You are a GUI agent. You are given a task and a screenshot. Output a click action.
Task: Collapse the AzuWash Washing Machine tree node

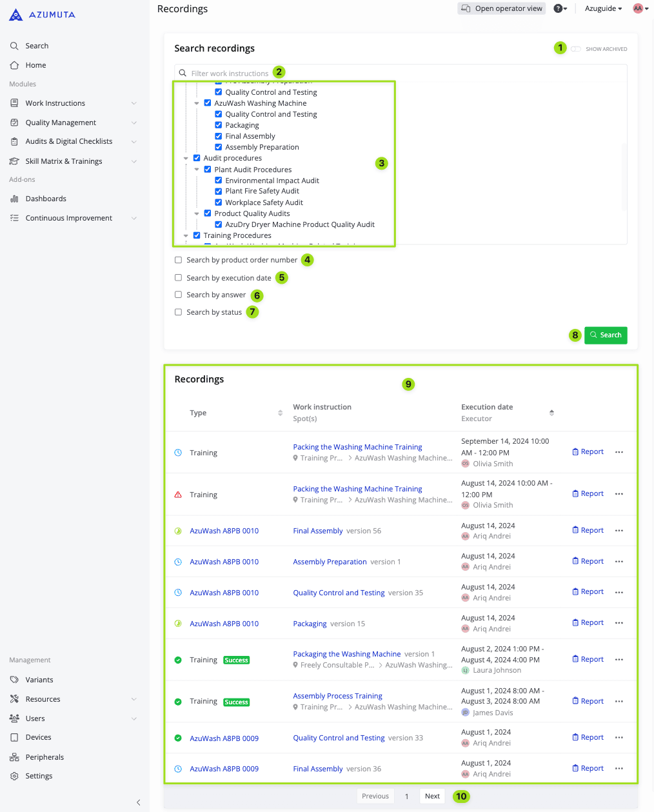[x=197, y=103]
